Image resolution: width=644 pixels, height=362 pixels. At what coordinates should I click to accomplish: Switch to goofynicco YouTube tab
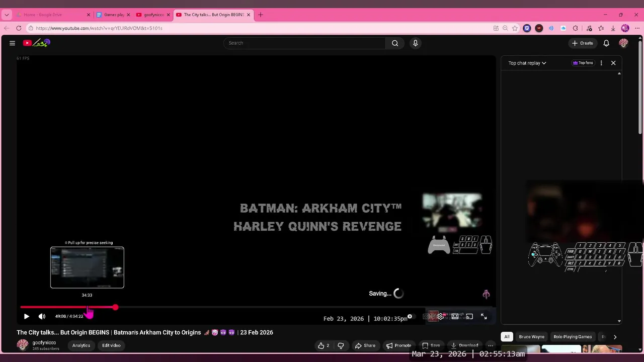point(153,15)
